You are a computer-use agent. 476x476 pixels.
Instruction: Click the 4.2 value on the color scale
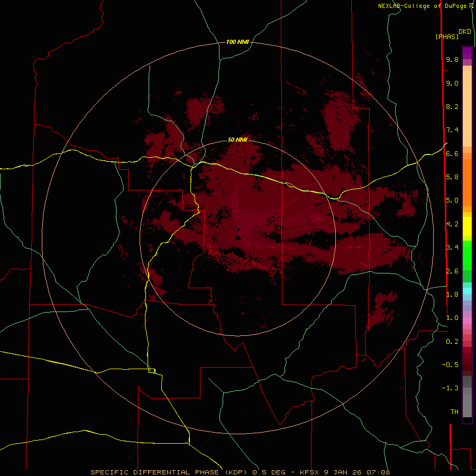point(452,224)
